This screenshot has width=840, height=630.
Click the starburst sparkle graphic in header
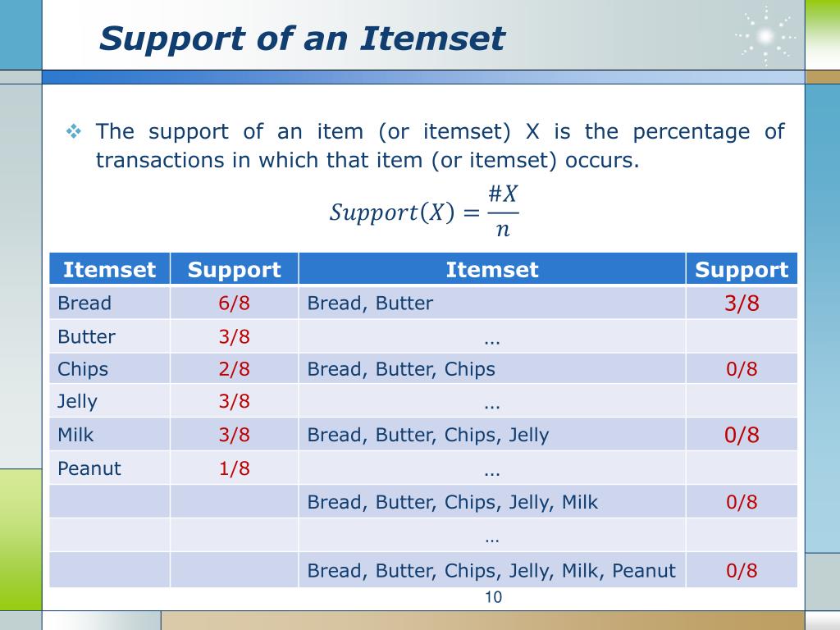[765, 36]
